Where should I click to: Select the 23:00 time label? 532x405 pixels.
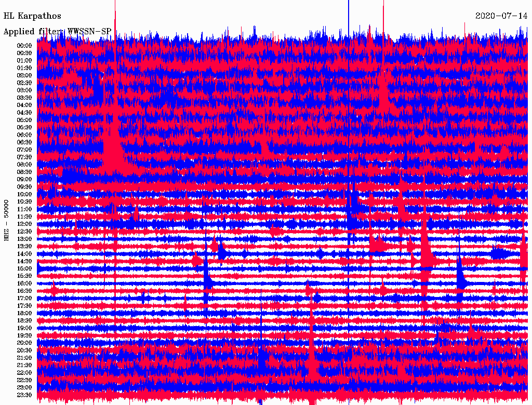(x=24, y=388)
